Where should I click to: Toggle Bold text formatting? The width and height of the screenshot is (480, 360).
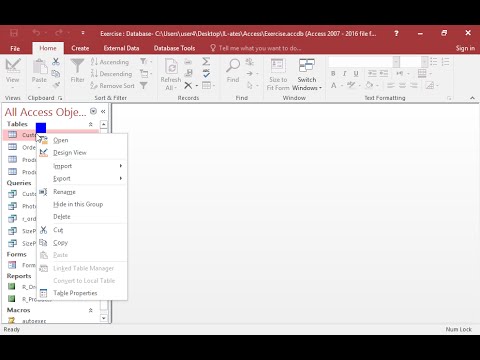click(333, 74)
